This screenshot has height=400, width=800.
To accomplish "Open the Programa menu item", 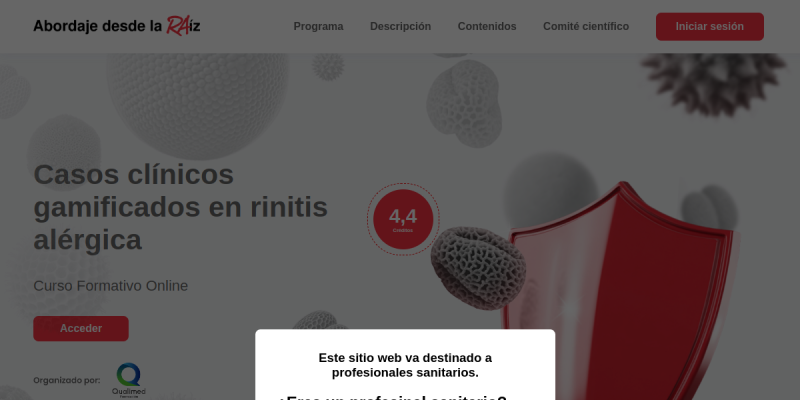I will pyautogui.click(x=318, y=27).
